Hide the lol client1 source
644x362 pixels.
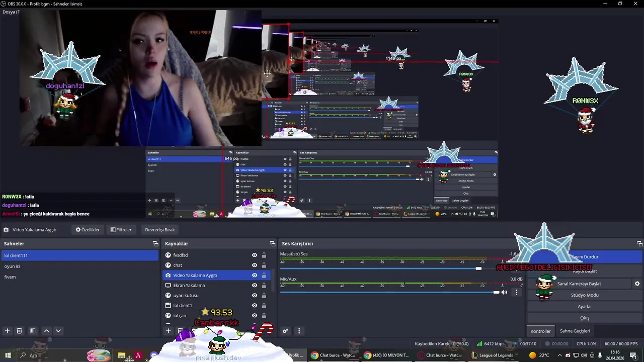255,305
